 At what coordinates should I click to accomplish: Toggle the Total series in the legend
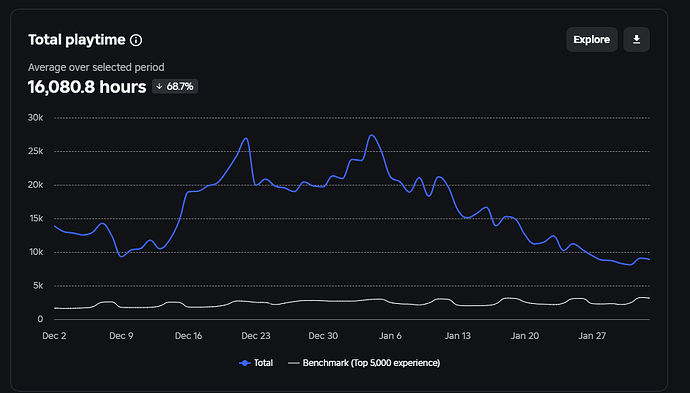click(256, 363)
